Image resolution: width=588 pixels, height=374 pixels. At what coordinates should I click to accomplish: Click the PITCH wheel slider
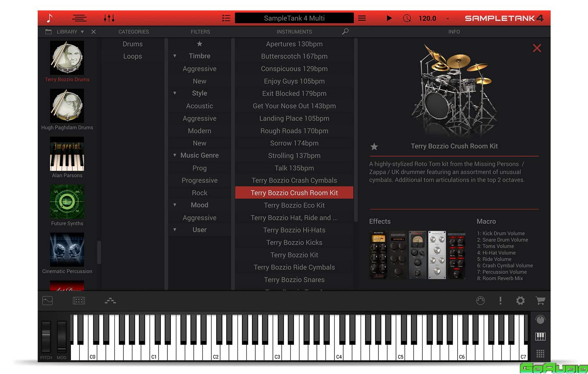tap(46, 336)
